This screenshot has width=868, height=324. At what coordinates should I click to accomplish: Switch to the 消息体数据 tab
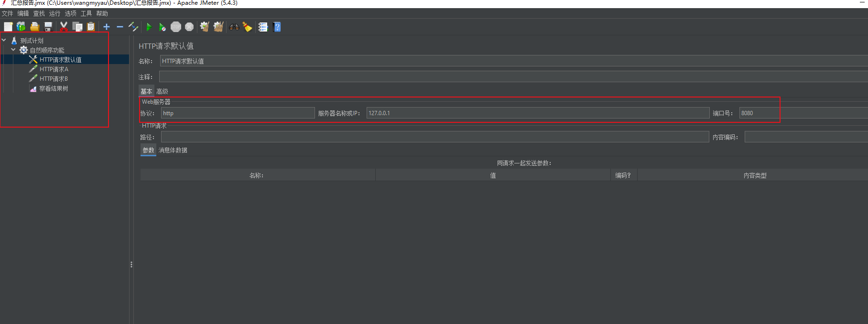(173, 150)
